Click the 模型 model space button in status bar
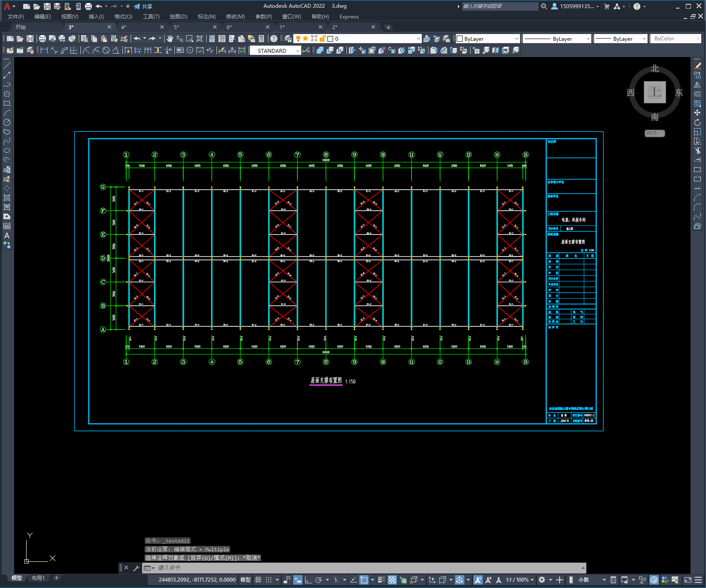The image size is (706, 588). pos(245,580)
